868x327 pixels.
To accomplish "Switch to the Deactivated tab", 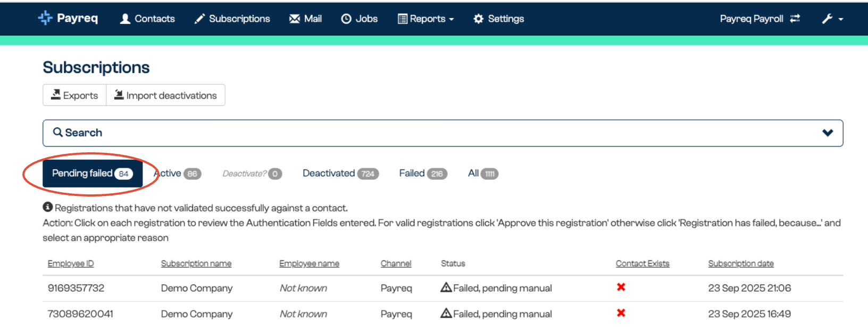I will point(340,174).
